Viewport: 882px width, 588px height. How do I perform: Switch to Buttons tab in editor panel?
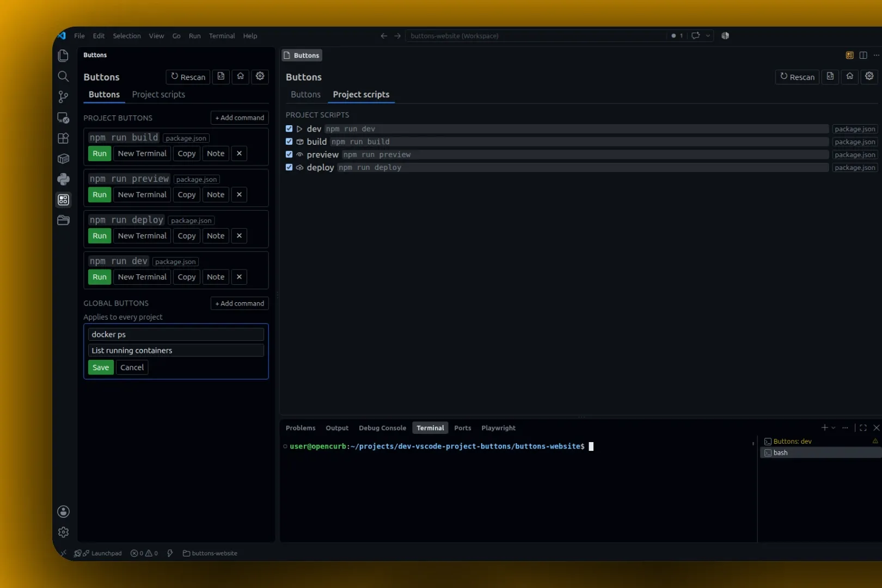(305, 95)
